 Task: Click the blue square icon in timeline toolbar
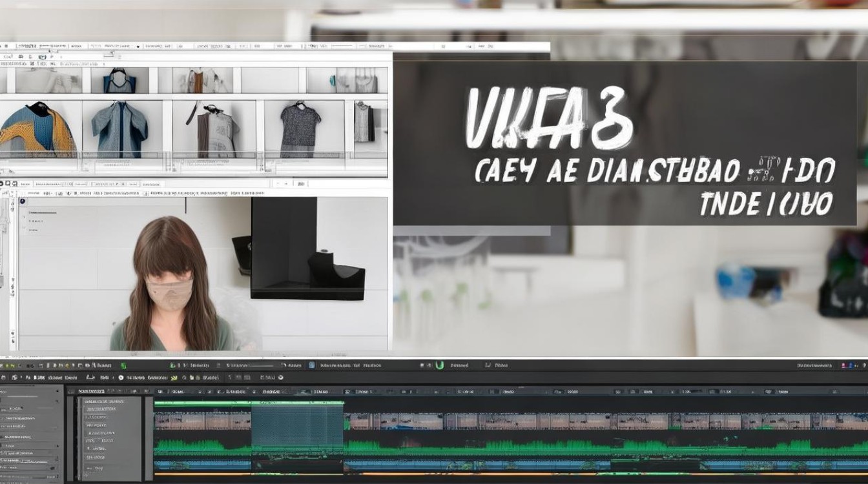point(312,365)
